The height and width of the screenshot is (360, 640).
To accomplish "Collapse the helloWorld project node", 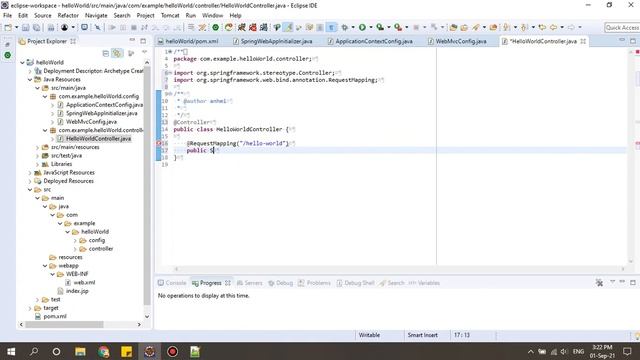I will (22, 62).
